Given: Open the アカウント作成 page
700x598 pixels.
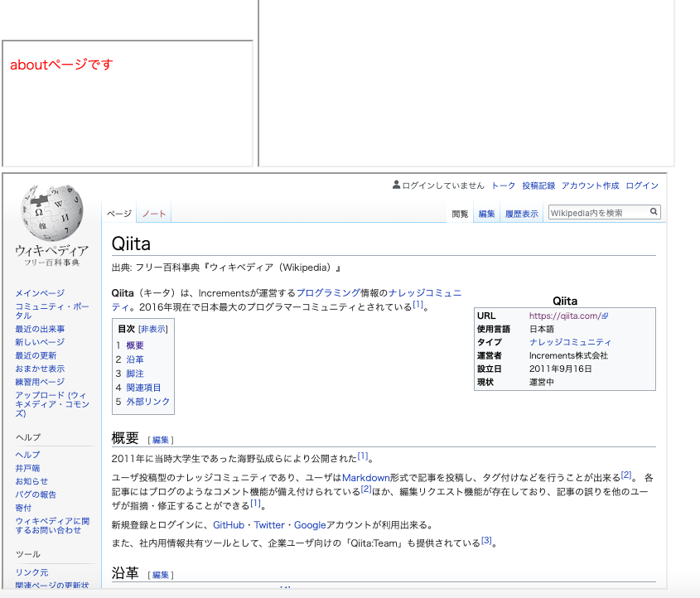Looking at the screenshot, I should [589, 185].
